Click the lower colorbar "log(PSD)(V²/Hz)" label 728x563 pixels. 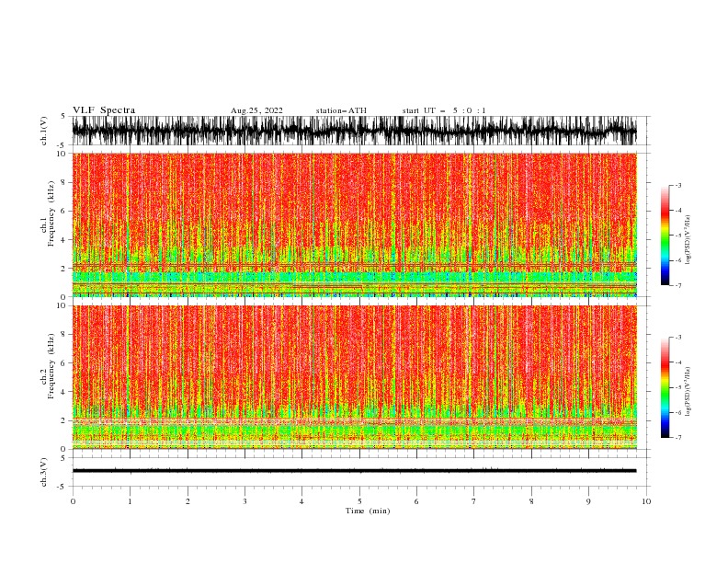(688, 392)
